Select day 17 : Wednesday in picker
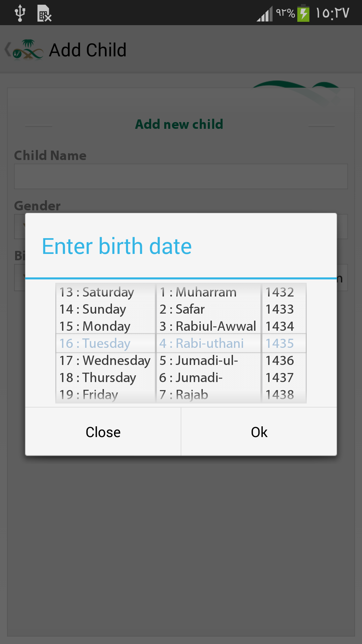Screen dimensions: 362x644 105,361
